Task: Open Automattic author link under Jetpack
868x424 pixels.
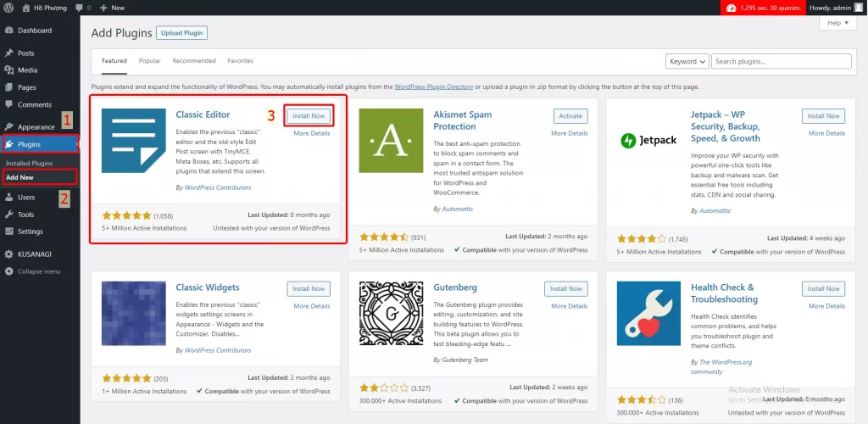Action: [x=715, y=211]
